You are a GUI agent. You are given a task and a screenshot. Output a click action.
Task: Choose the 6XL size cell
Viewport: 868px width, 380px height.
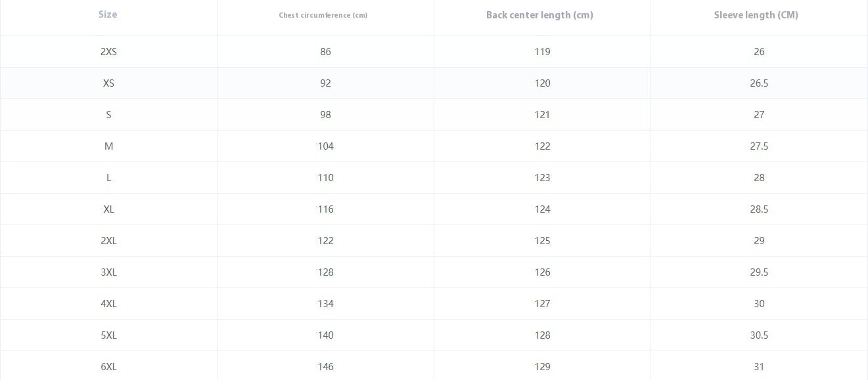108,367
